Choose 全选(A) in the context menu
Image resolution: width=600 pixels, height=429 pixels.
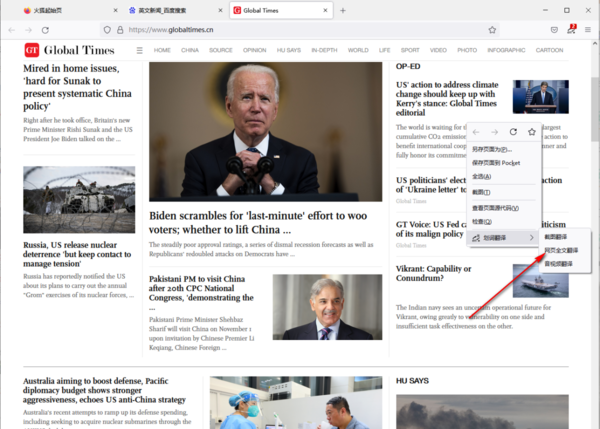click(x=504, y=176)
